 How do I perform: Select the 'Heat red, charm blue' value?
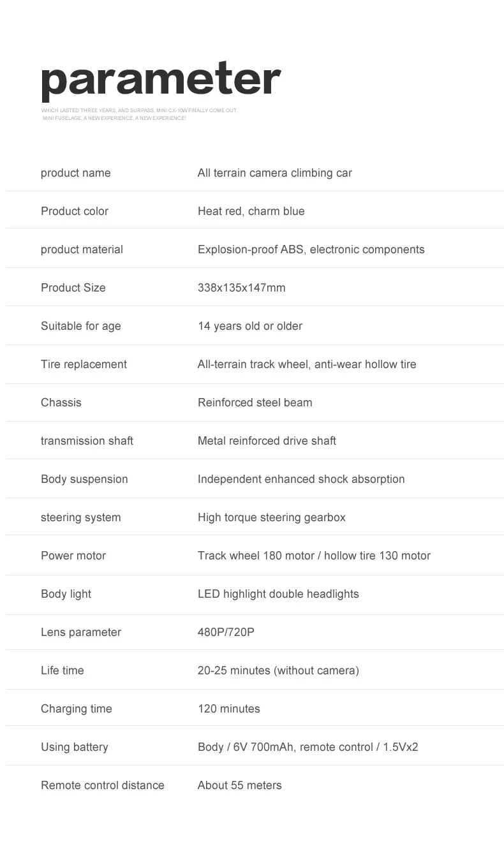tap(251, 211)
